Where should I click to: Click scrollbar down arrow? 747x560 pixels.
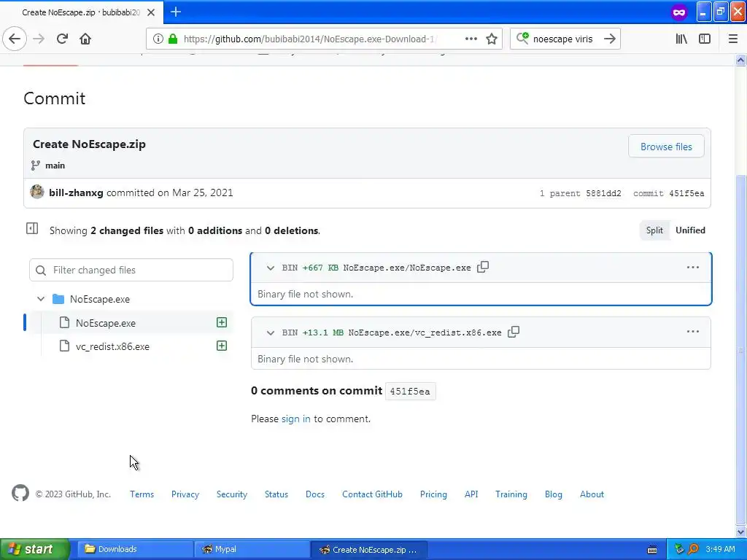pyautogui.click(x=740, y=532)
